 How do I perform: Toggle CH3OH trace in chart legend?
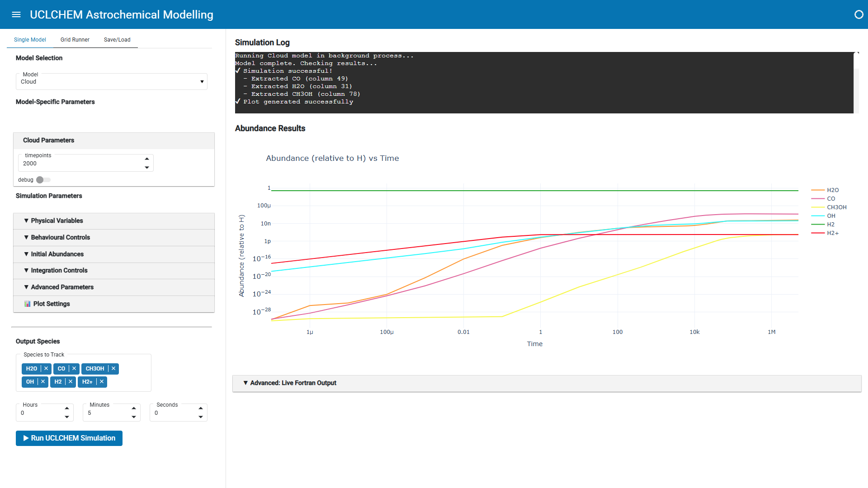tap(829, 207)
